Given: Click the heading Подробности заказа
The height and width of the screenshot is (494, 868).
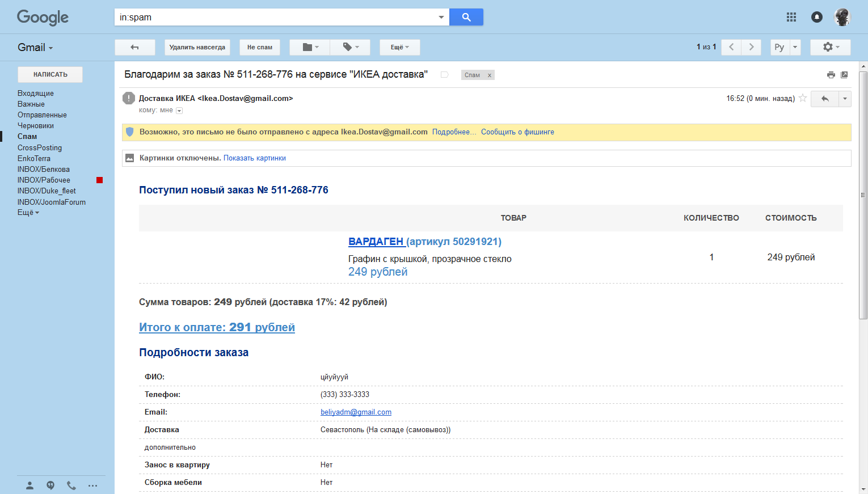Looking at the screenshot, I should [x=194, y=353].
